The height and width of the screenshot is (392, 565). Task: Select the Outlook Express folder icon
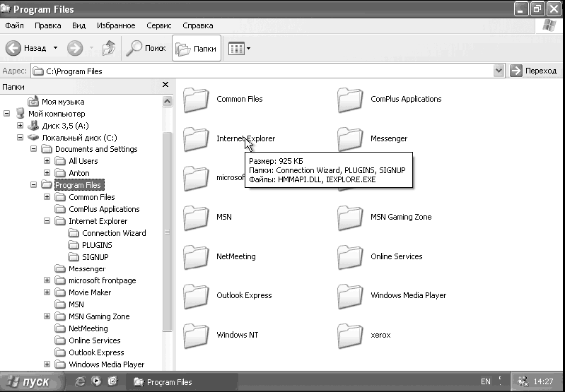pyautogui.click(x=196, y=296)
